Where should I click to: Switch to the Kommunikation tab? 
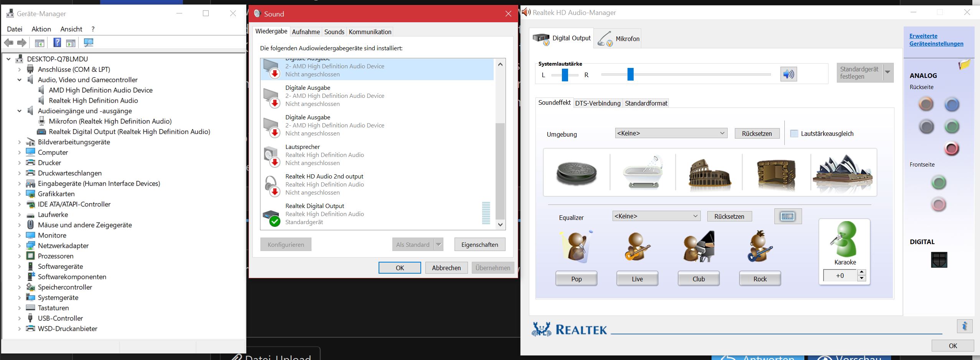(x=370, y=32)
